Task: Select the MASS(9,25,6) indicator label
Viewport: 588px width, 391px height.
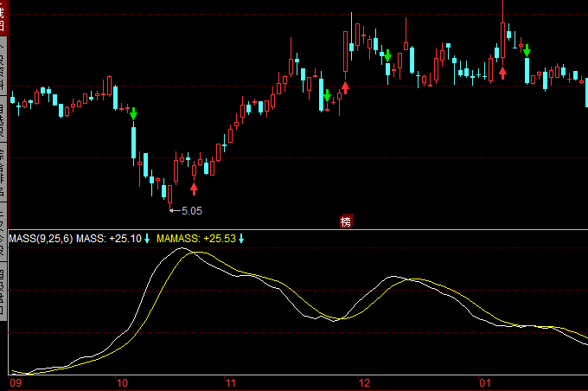Action: click(41, 239)
